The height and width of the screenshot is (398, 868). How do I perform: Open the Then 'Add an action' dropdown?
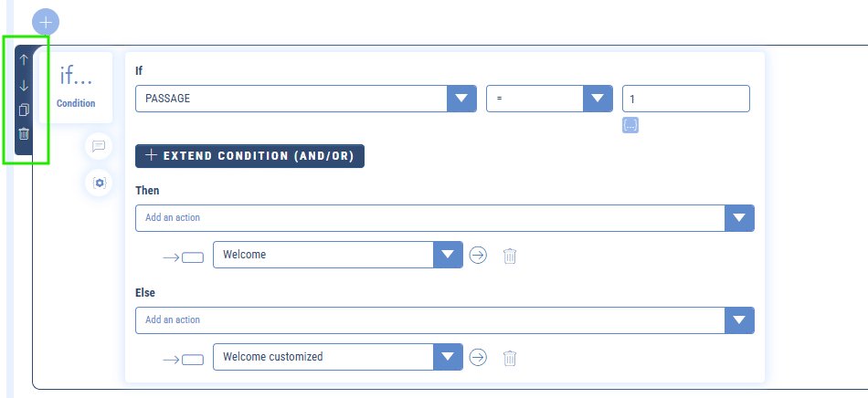click(x=739, y=218)
